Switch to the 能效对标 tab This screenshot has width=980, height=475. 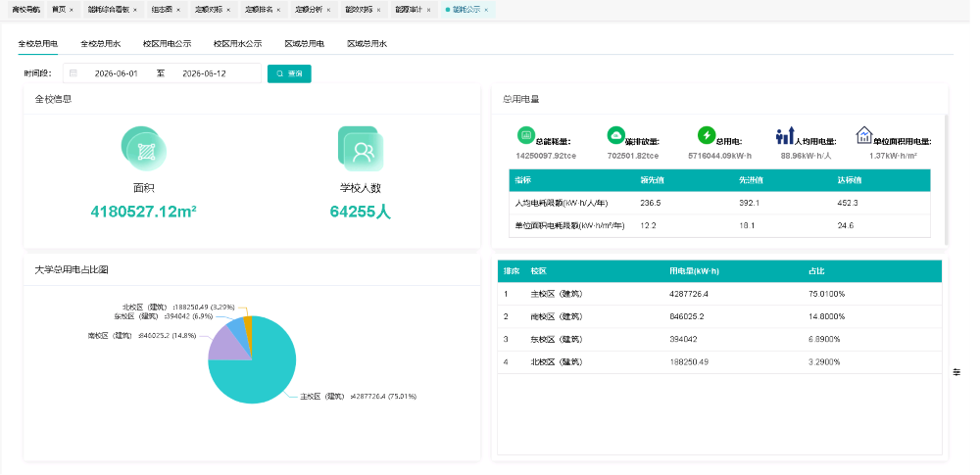pyautogui.click(x=358, y=10)
